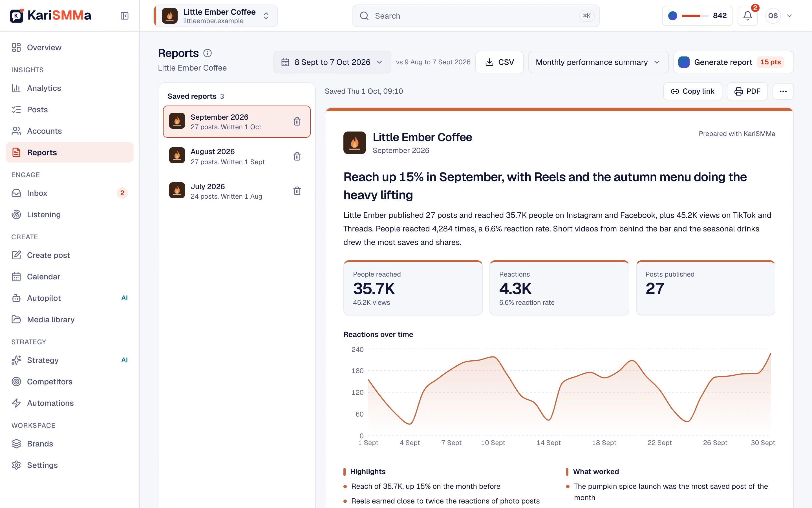
Task: Click Copy link button
Action: coord(692,91)
